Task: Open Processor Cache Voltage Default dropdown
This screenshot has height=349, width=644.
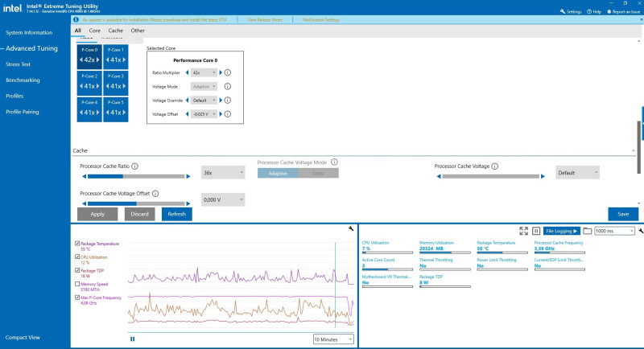Action: point(577,173)
